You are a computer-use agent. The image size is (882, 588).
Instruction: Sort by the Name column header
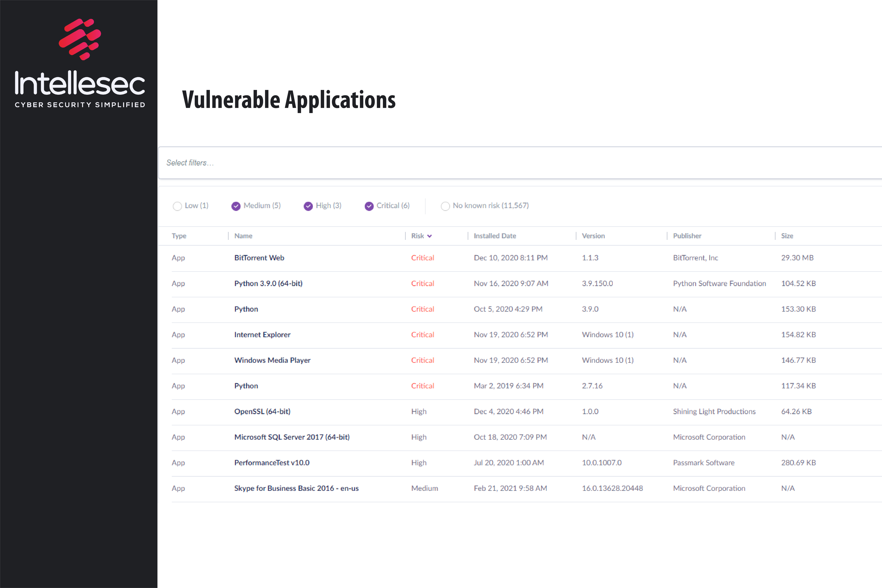[x=243, y=236]
